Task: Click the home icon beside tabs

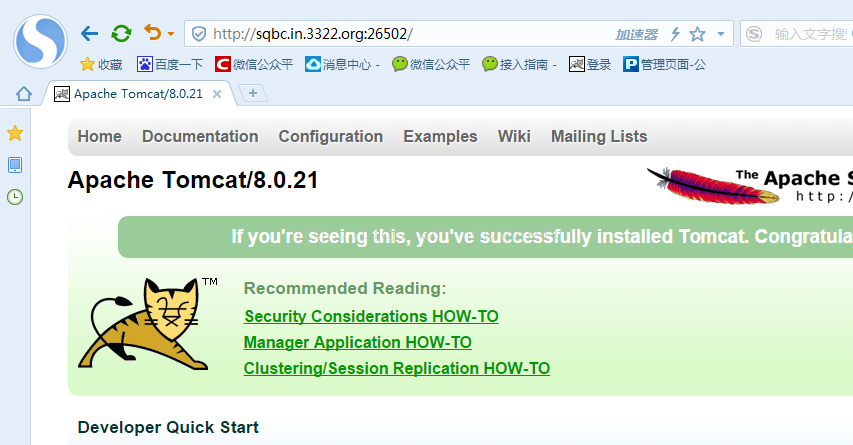Action: pyautogui.click(x=24, y=94)
